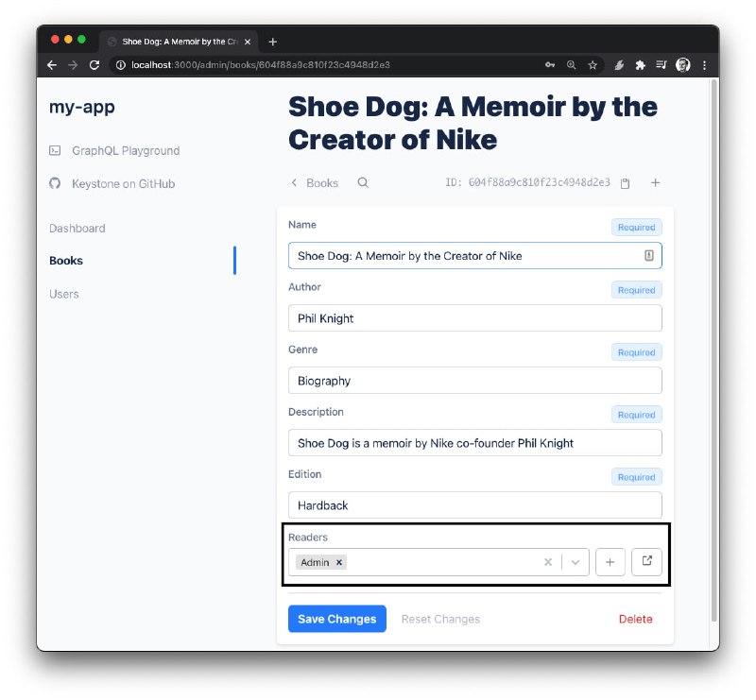Viewport: 756px width, 700px height.
Task: Expand the Readers dropdown chevron
Action: (575, 562)
